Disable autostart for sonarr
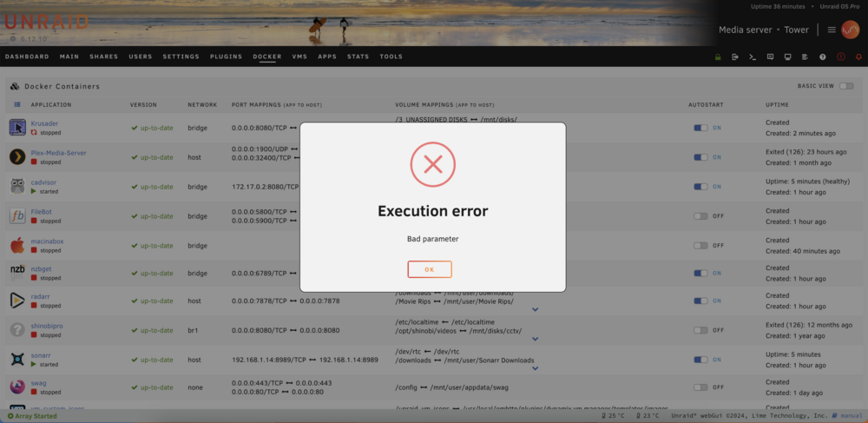 point(700,360)
